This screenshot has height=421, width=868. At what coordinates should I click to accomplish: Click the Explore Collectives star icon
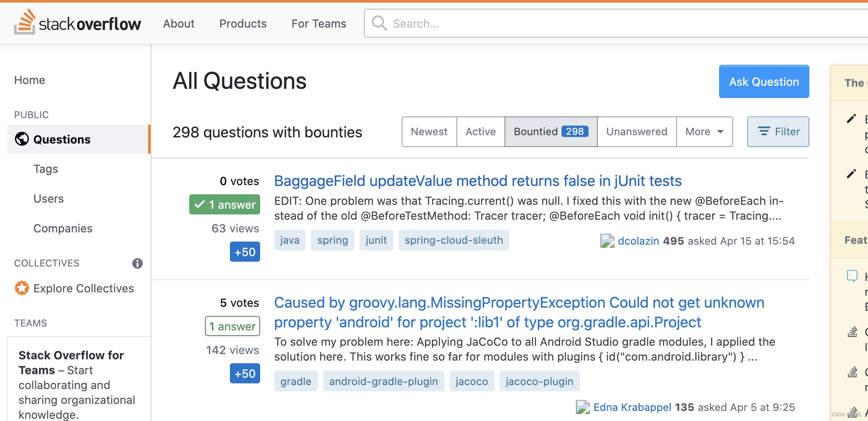click(22, 288)
